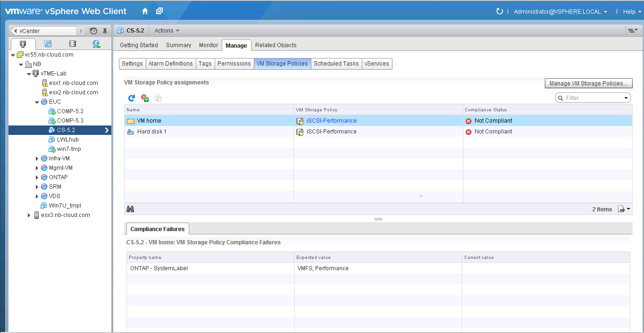Switch to VMs and Templates view
644x333 pixels.
pos(48,44)
